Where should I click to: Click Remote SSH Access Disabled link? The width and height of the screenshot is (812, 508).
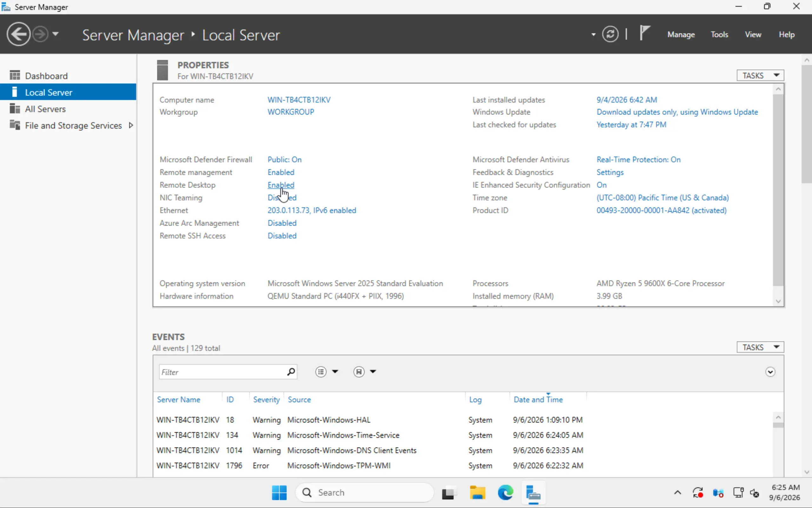click(x=282, y=236)
